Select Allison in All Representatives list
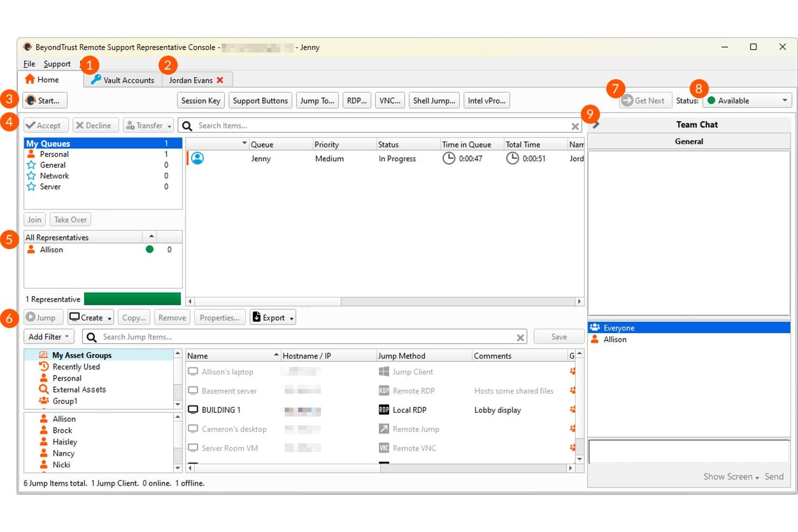The height and width of the screenshot is (532, 798). pos(102,250)
